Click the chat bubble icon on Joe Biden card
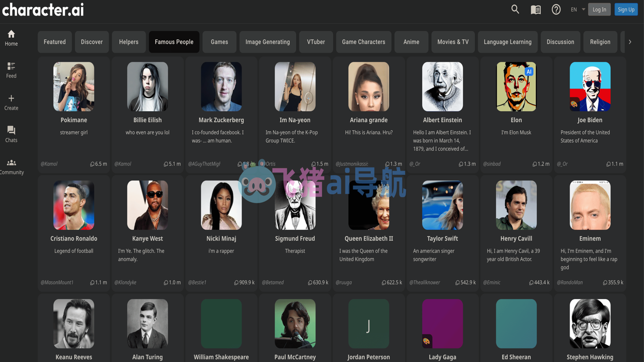The width and height of the screenshot is (644, 362). (x=609, y=164)
